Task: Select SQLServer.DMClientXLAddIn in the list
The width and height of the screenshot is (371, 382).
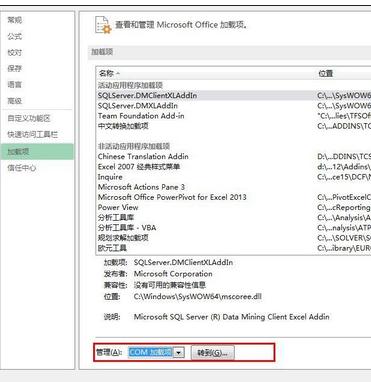Action: (233, 95)
